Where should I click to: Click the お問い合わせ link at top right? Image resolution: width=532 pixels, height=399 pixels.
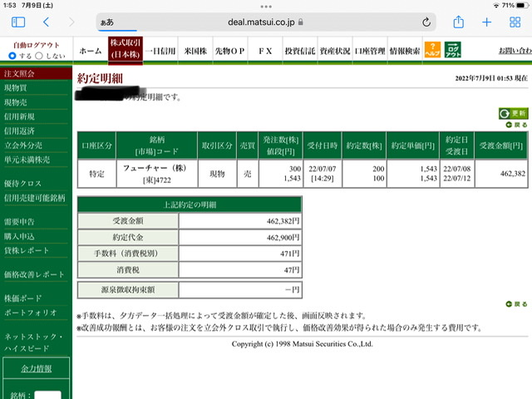(x=515, y=51)
